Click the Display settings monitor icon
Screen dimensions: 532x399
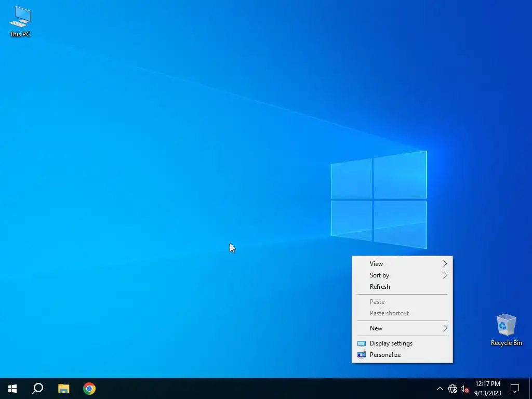click(362, 344)
